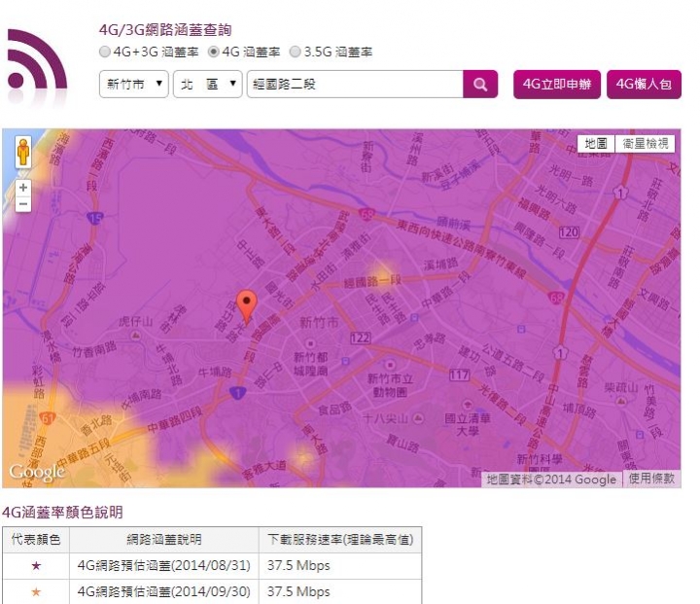This screenshot has width=700, height=604.
Task: Click route 15 shield on map
Action: 94,219
